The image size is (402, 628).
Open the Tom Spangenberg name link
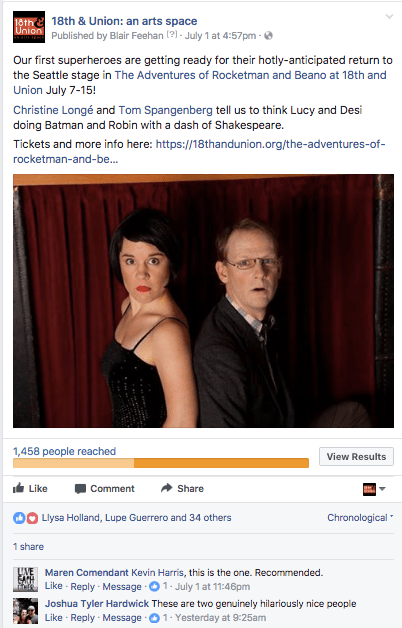166,110
